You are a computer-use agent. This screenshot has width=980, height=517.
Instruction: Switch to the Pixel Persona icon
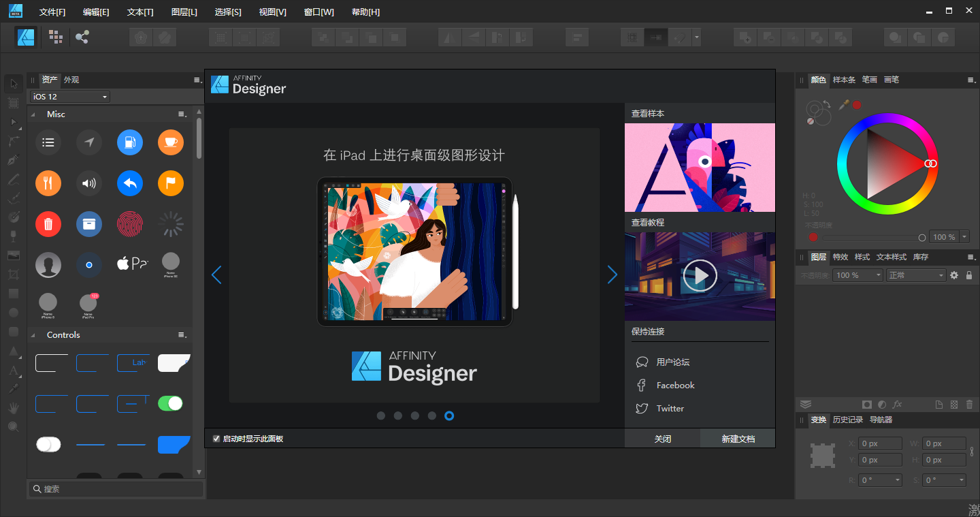click(x=56, y=37)
